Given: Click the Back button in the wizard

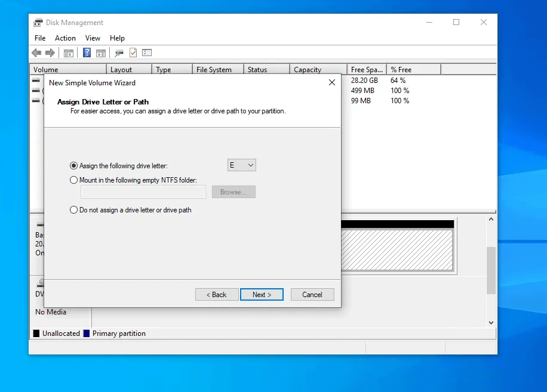Looking at the screenshot, I should click(216, 294).
